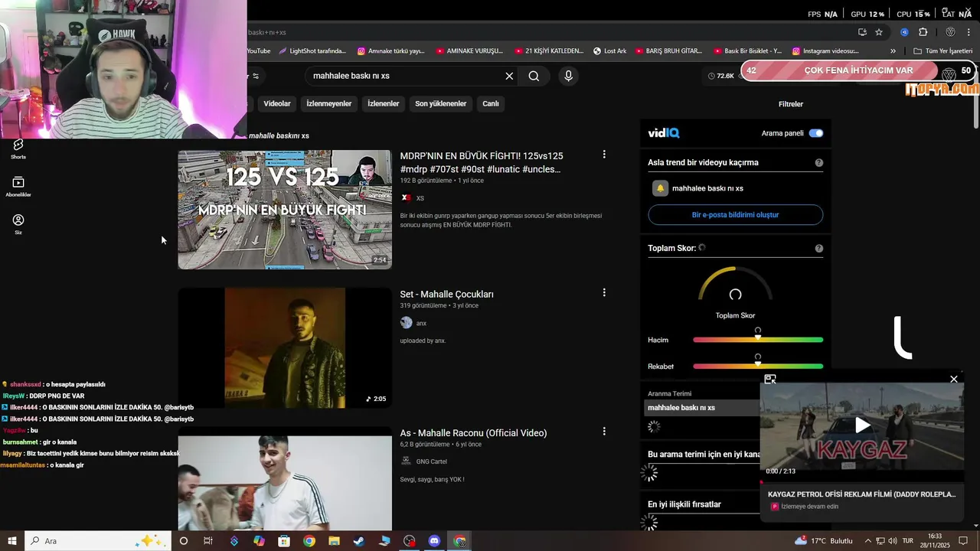Open Abonelikler subscriptions in the sidebar
Screen dimensions: 980x551
18,187
